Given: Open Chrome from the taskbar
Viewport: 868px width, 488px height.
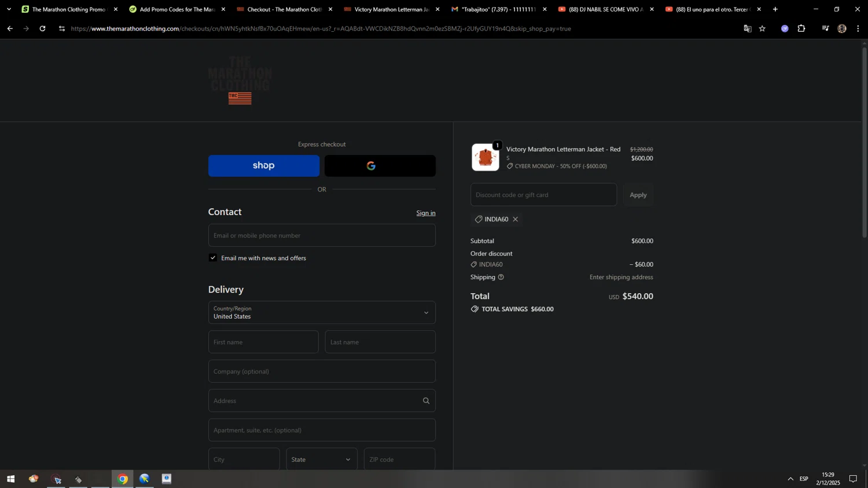Looking at the screenshot, I should coord(123,479).
